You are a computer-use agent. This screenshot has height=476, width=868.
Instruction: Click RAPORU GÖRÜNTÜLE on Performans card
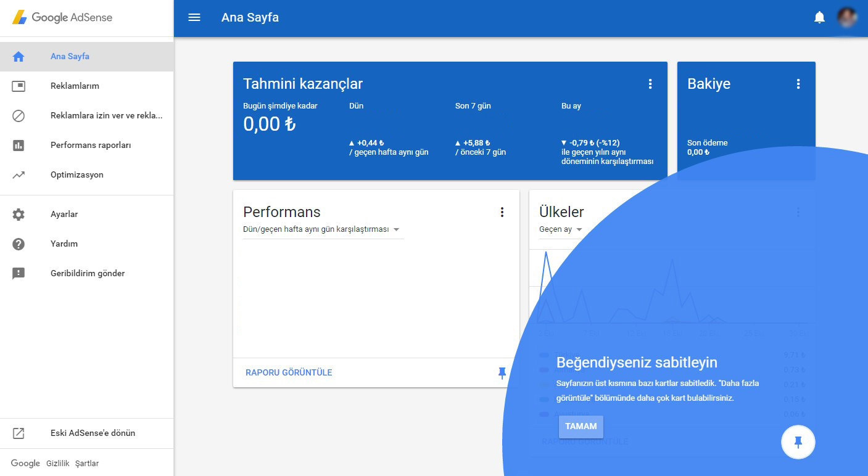point(289,372)
